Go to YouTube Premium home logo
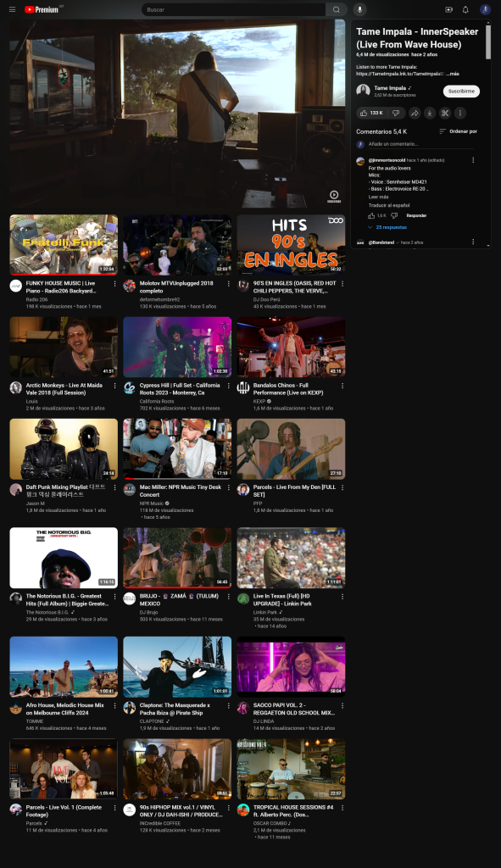The image size is (501, 868). coord(43,9)
